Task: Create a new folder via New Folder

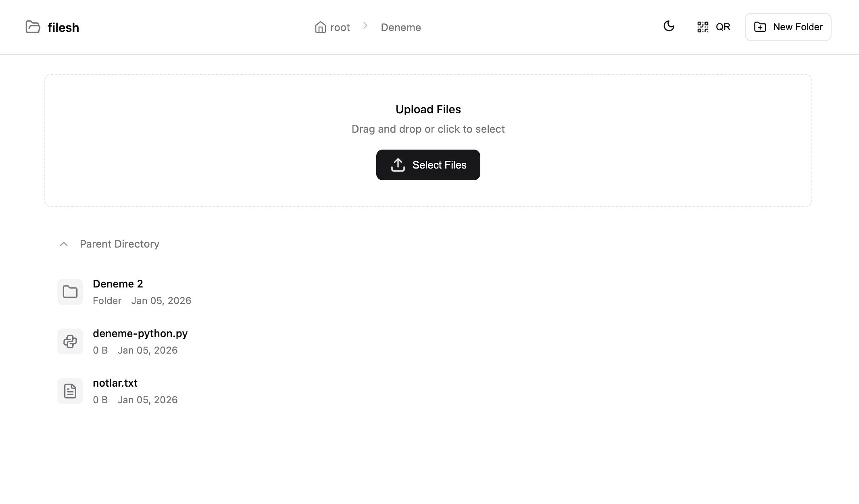Action: point(797,27)
